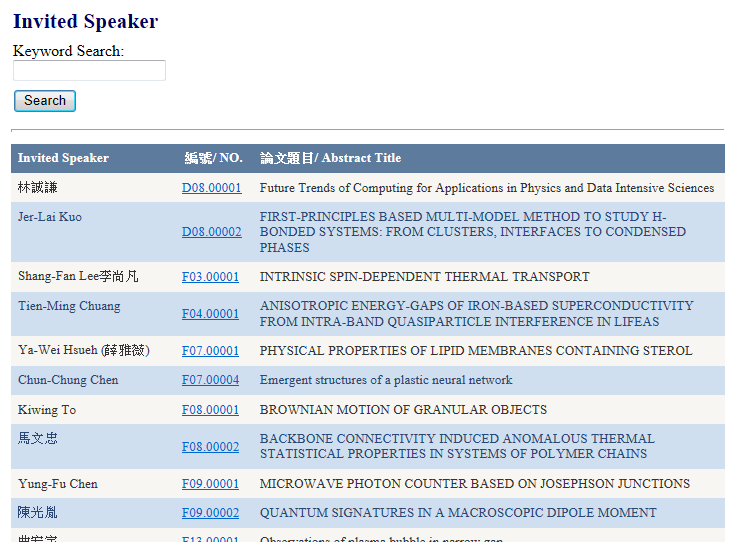Open Chun-Chung Chen's F07.00004 link

tap(210, 380)
